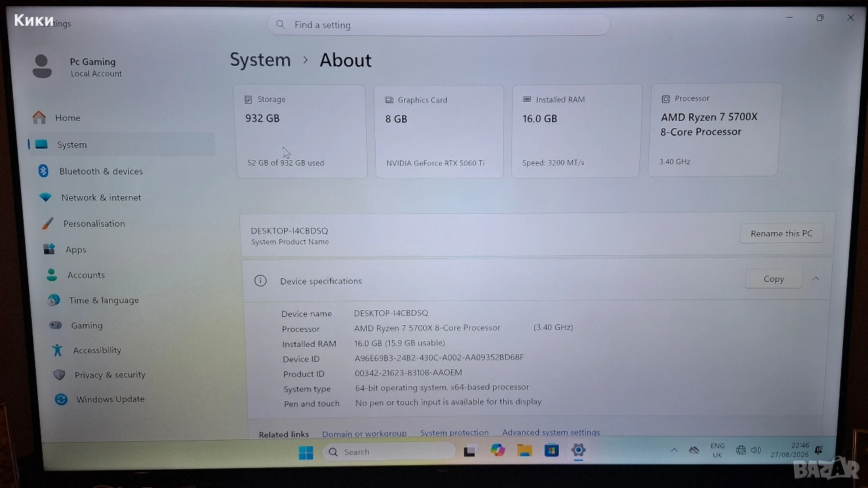This screenshot has height=488, width=868.
Task: Click the 16.0 GB (15.9 GB usable) value
Action: (399, 343)
